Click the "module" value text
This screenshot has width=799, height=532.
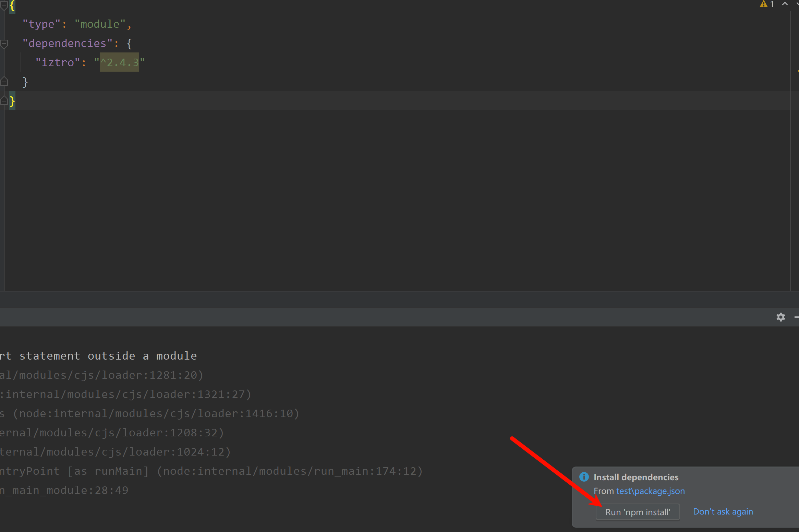point(100,24)
